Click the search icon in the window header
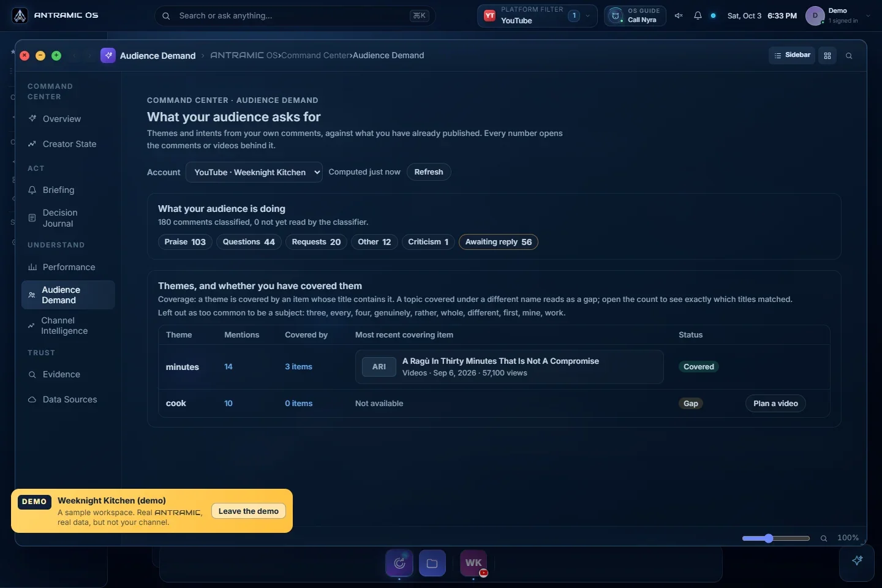 click(849, 56)
